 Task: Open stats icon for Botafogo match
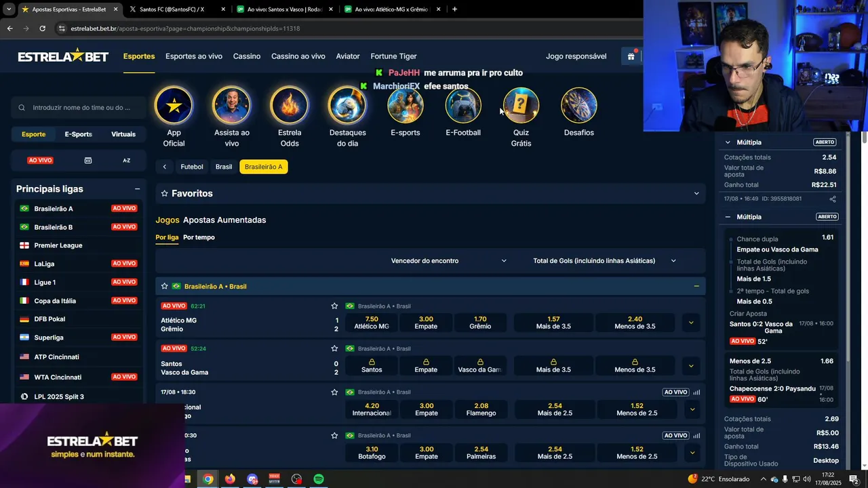696,435
